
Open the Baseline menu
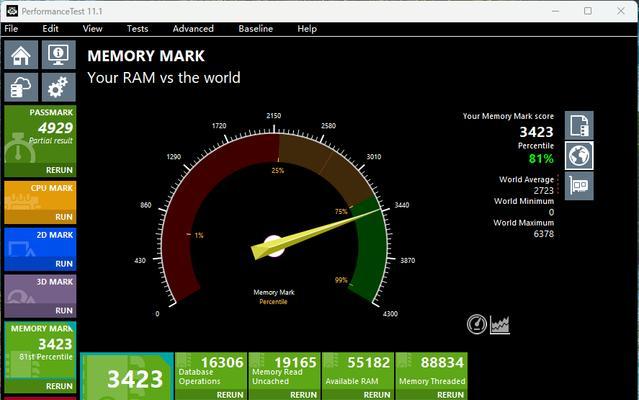256,29
